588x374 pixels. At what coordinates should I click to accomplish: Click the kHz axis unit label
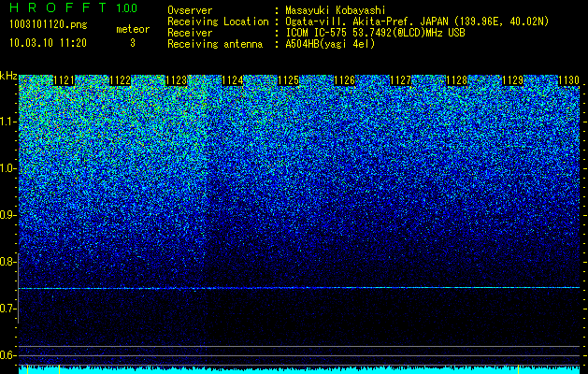point(8,76)
